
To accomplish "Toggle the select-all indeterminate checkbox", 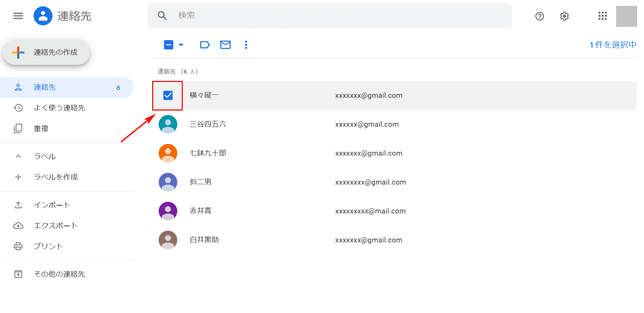I will pos(169,45).
